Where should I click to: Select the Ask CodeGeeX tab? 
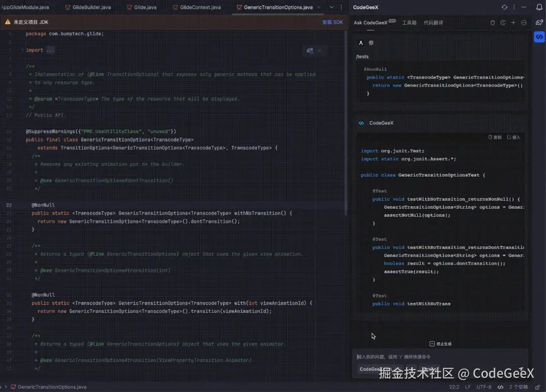coord(371,23)
